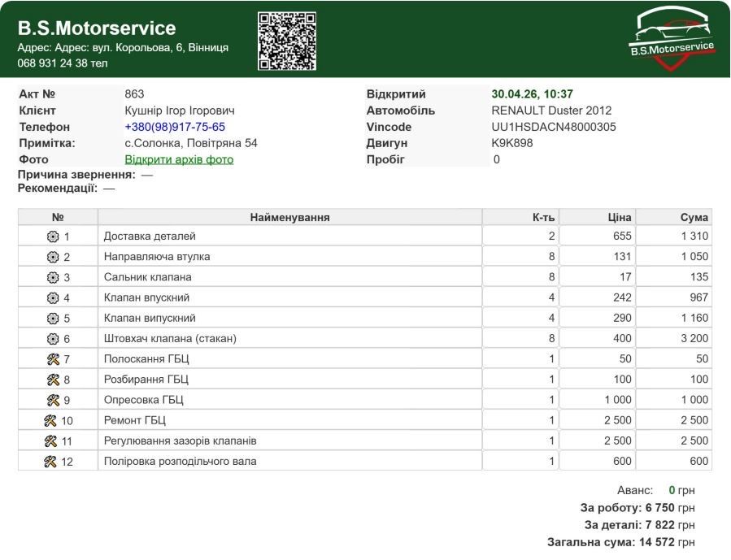
Task: Click the sum 967 for Клапан впускний
Action: 698,298
